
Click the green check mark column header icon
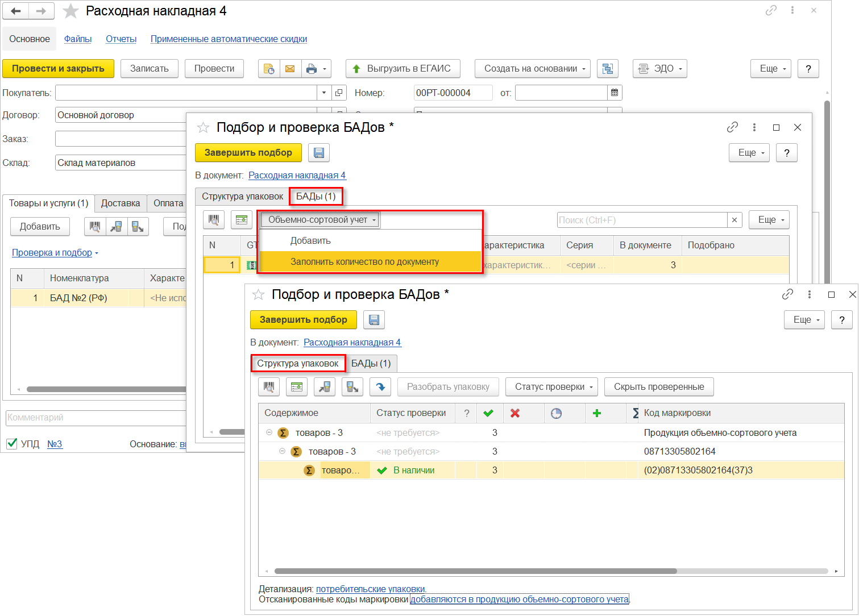point(488,413)
